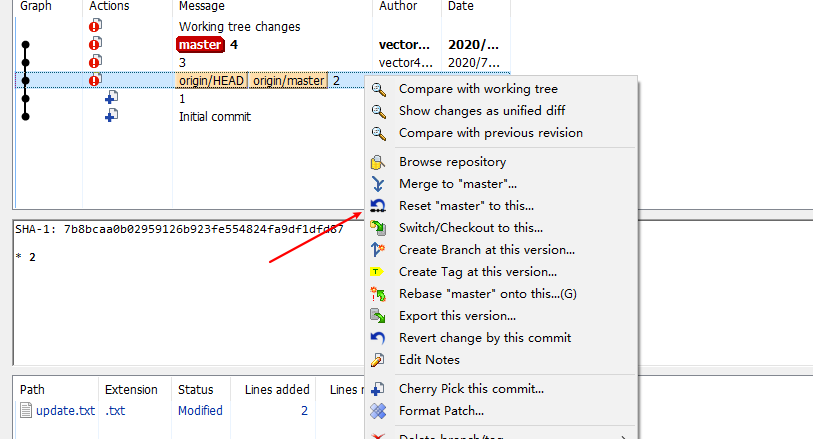Choose Compare with working tree

[478, 89]
